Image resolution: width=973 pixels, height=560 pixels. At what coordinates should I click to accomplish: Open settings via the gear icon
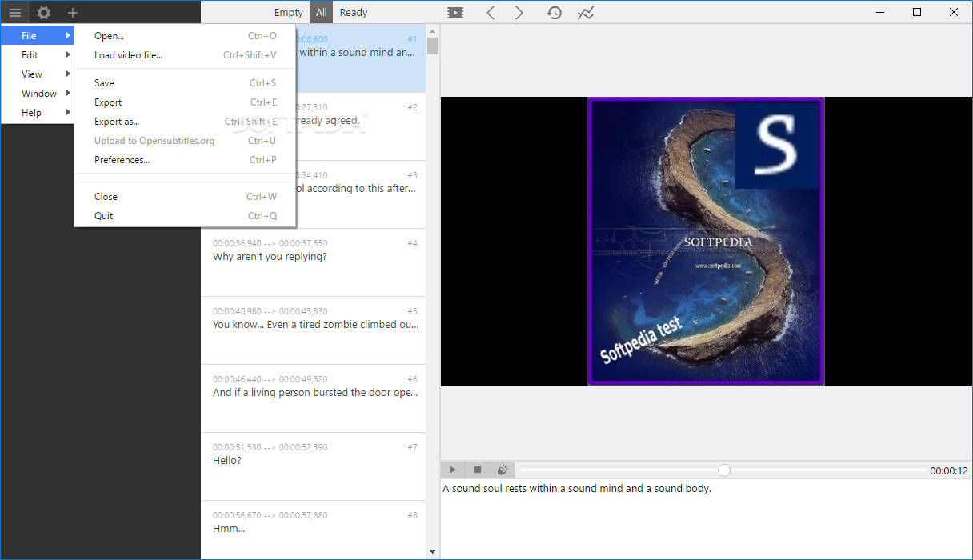pos(44,13)
